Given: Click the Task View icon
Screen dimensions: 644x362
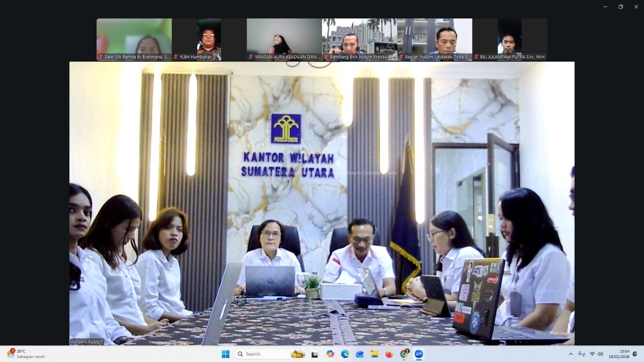Looking at the screenshot, I should coord(315,354).
